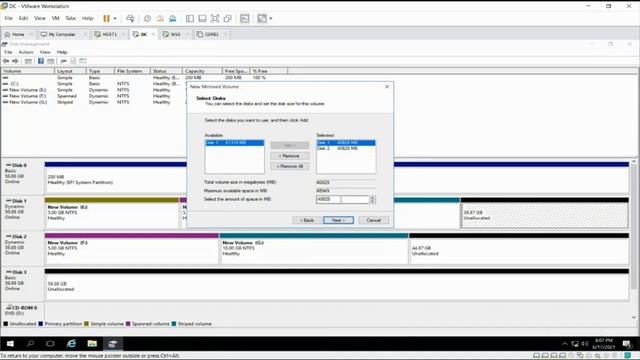Click the Remove All button
The image size is (640, 360).
click(x=289, y=166)
